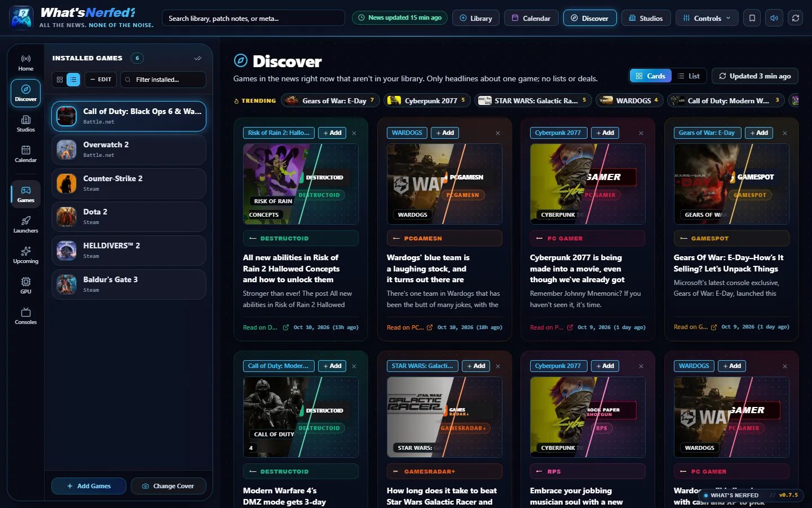
Task: Select Baldur's Gate 3 in installed games
Action: pyautogui.click(x=129, y=284)
